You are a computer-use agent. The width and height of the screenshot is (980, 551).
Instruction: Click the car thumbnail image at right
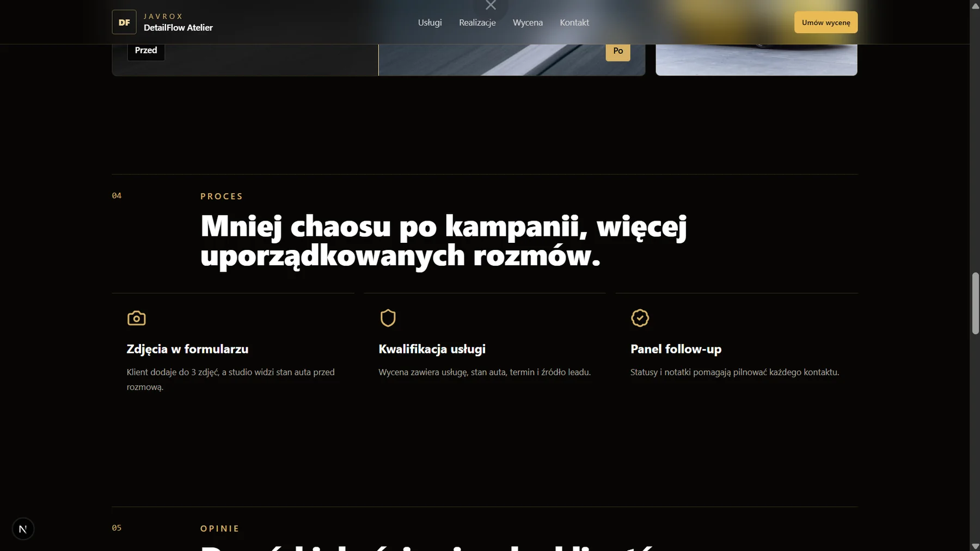point(756,60)
